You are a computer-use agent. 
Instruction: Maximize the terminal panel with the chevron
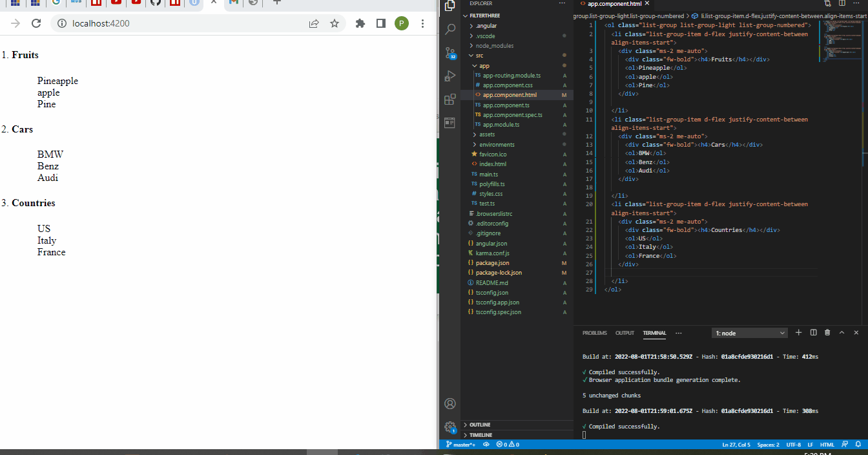pos(842,333)
